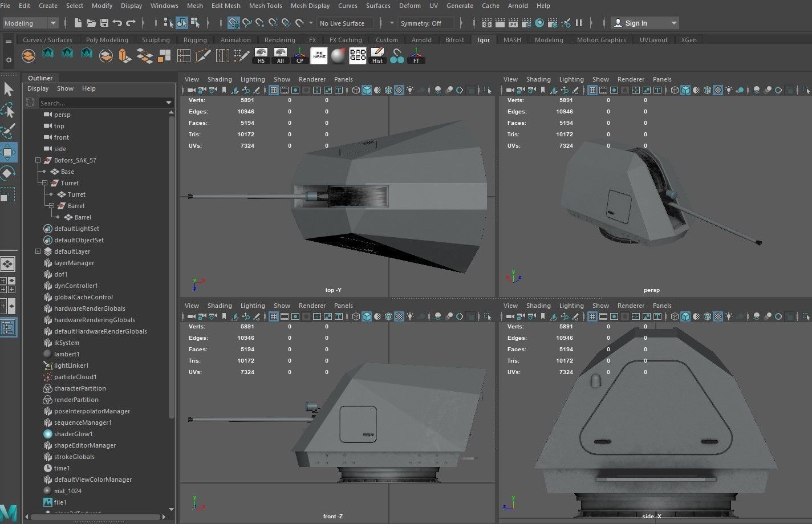Screen dimensions: 812x524
Task: Toggle textured display in persp view panel
Action: click(x=718, y=90)
